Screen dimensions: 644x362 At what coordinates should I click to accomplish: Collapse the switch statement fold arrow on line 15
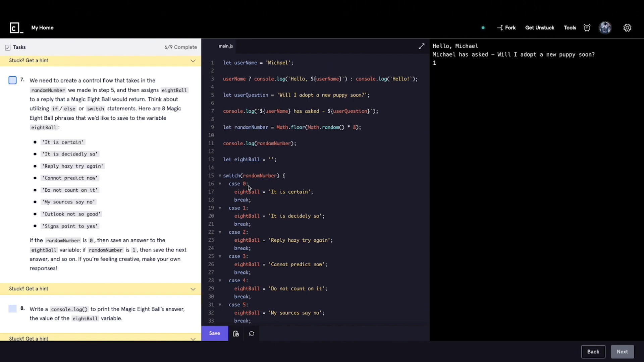tap(220, 176)
